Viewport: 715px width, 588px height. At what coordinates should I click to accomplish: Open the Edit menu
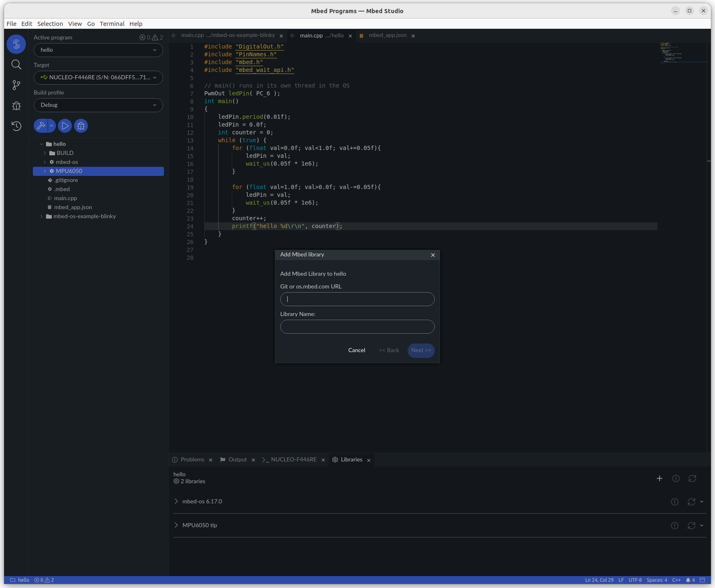tap(27, 24)
